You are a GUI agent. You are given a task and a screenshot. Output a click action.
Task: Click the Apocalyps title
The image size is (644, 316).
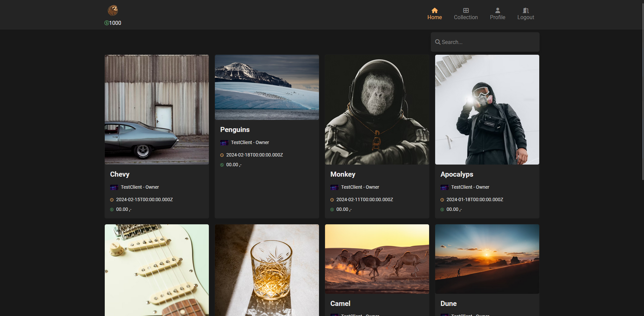[457, 174]
